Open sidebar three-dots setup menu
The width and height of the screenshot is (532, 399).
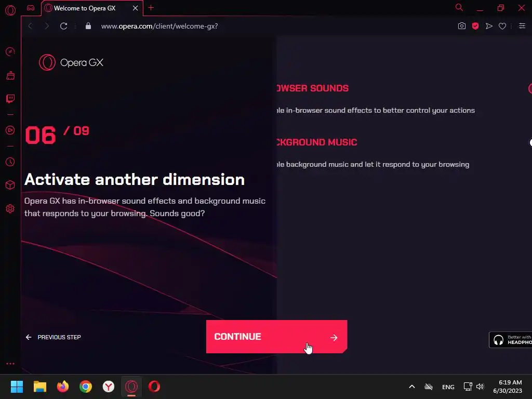pos(10,364)
